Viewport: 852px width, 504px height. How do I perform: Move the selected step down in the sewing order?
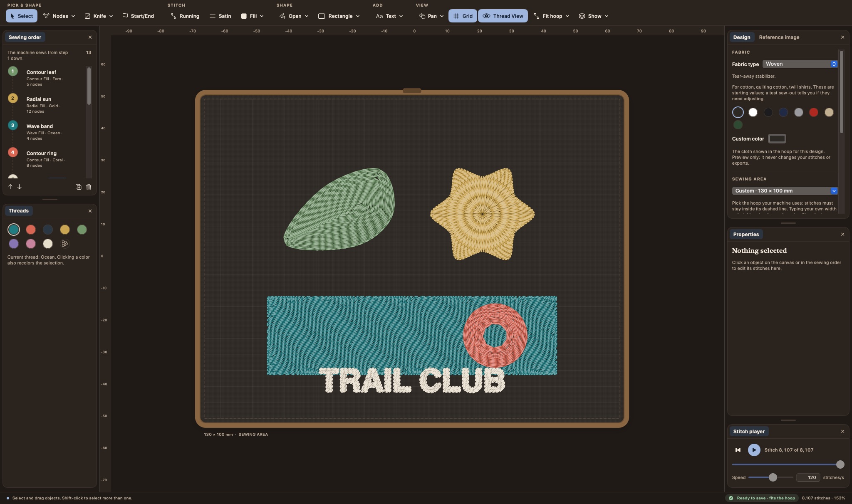tap(20, 187)
